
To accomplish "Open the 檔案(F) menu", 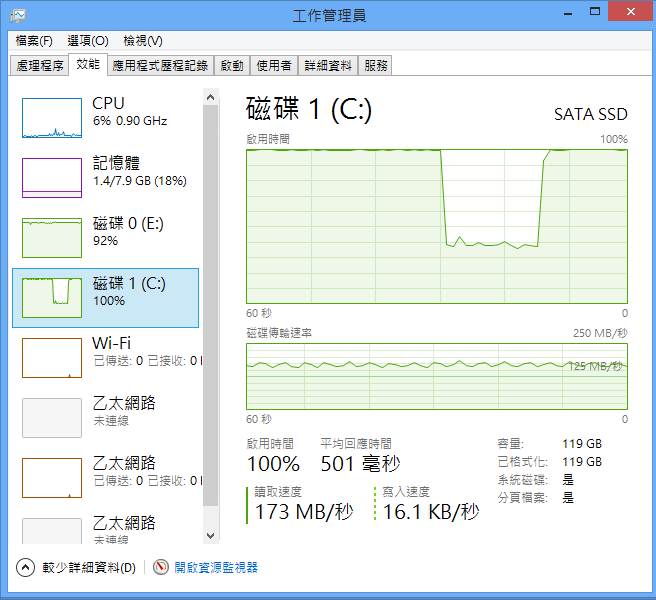I will coord(34,41).
